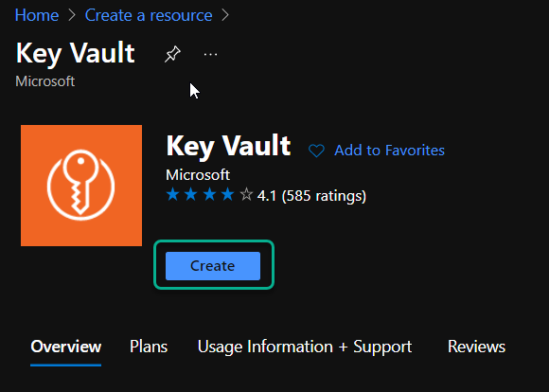This screenshot has width=549, height=392.
Task: Open the Plans tab
Action: pyautogui.click(x=149, y=347)
